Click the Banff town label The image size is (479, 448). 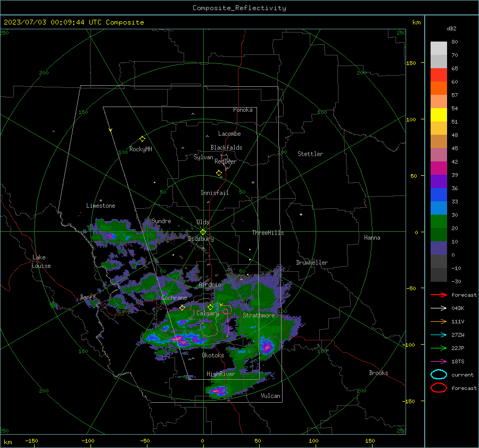[x=88, y=297]
